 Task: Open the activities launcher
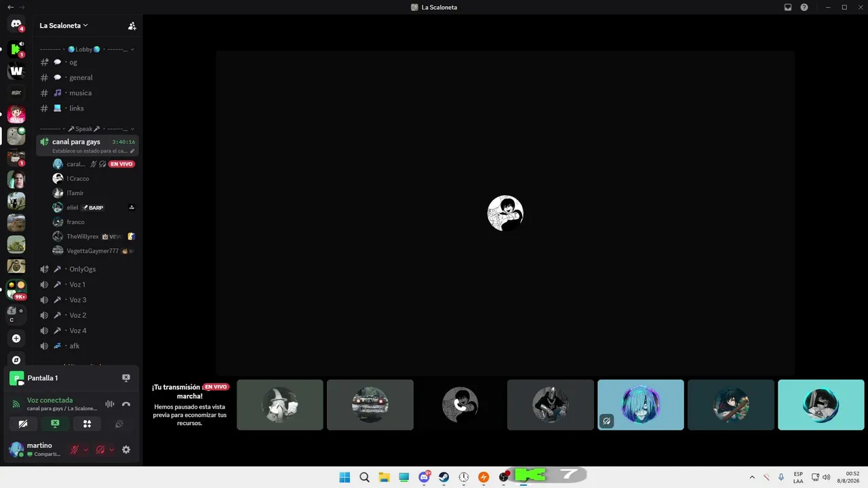pos(87,424)
